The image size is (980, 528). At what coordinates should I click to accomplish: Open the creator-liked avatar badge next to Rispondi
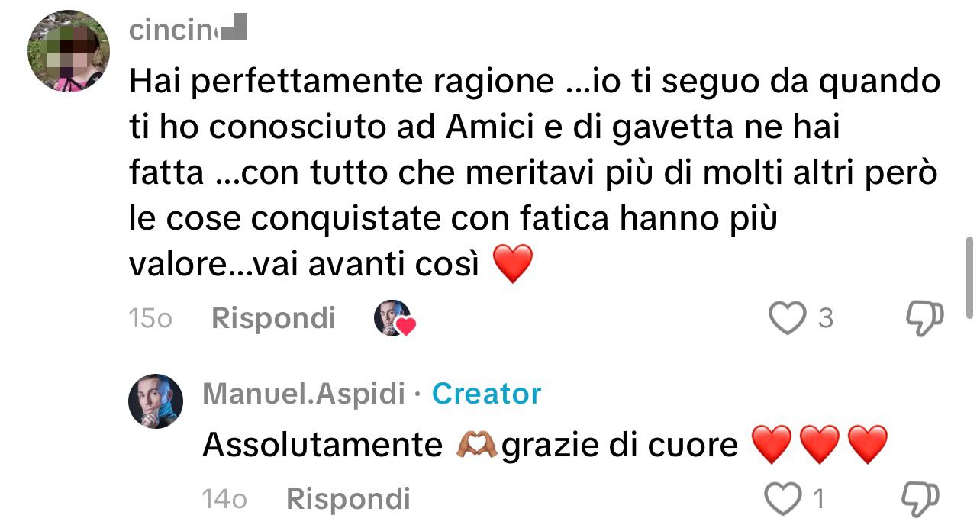coord(394,318)
